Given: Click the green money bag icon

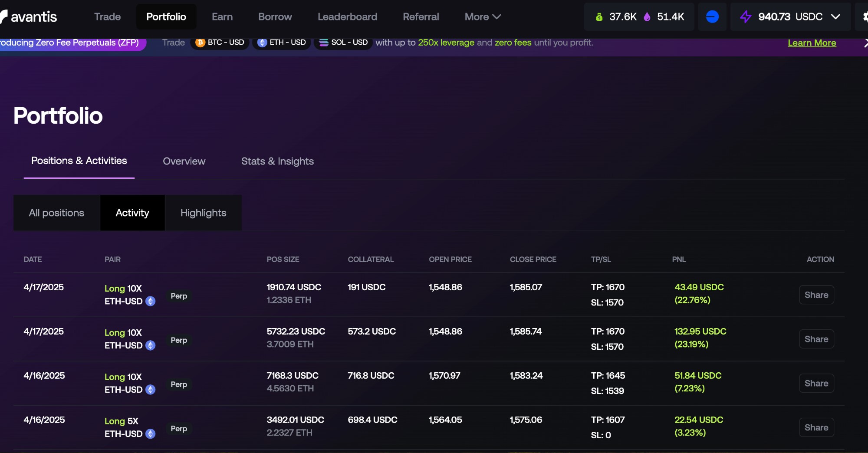Looking at the screenshot, I should [599, 17].
